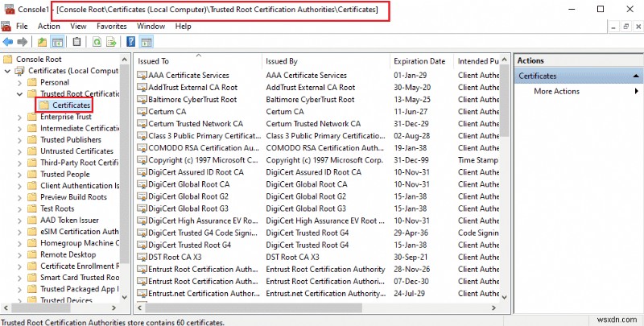
Task: Open the Favorites menu
Action: click(x=112, y=27)
